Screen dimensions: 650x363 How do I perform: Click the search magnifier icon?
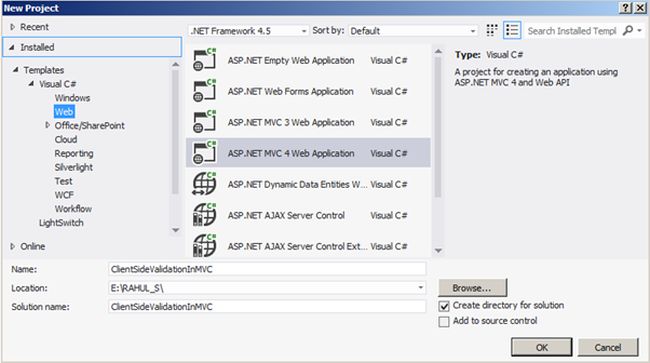coord(628,30)
